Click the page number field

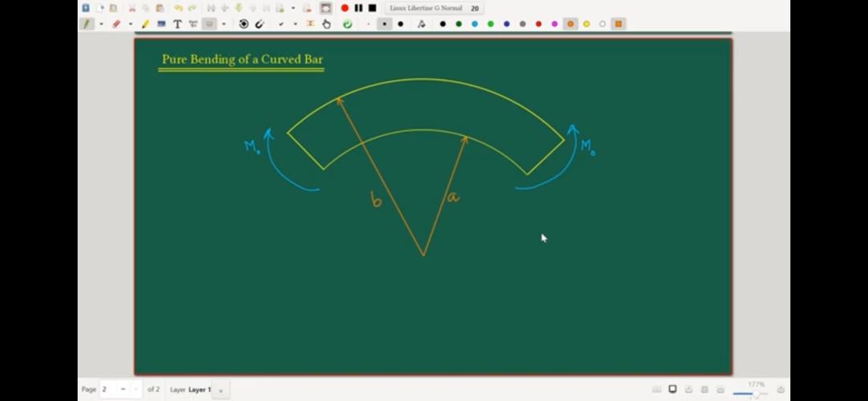point(108,390)
